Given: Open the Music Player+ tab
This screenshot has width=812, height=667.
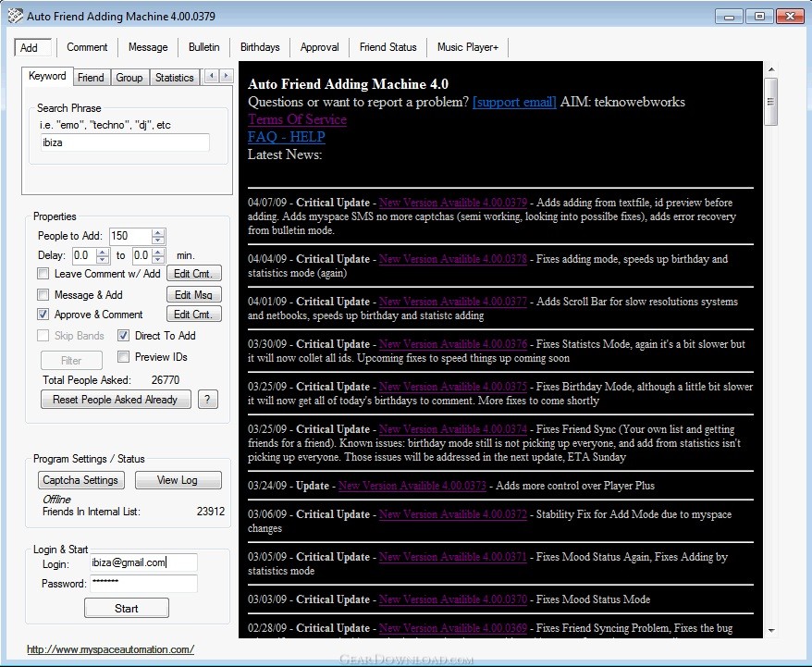Looking at the screenshot, I should tap(468, 47).
